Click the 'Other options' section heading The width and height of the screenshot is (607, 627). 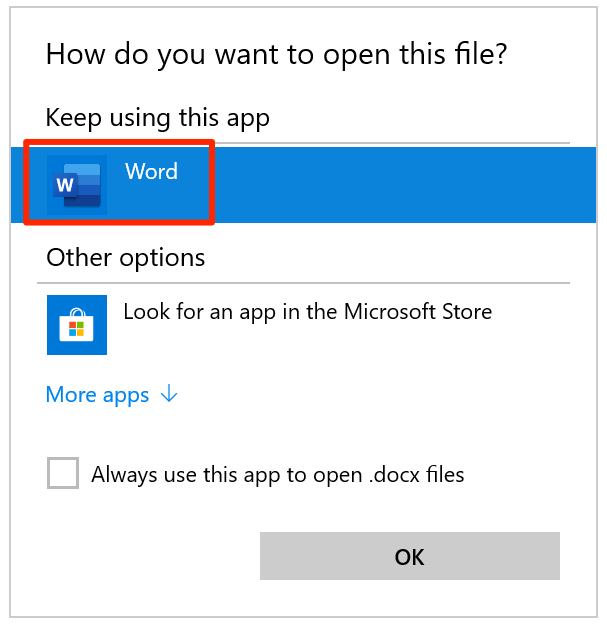tap(126, 258)
